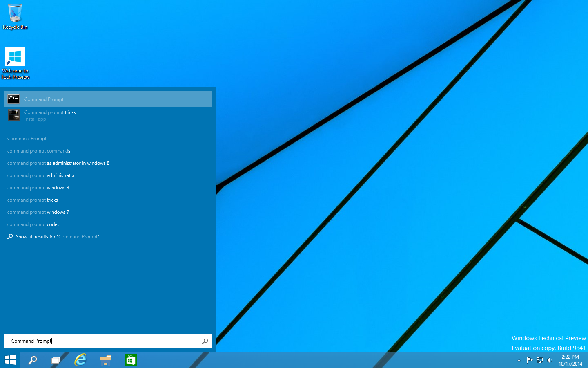Screen dimensions: 588x368
Task: Show hidden system tray icons
Action: [x=519, y=360]
